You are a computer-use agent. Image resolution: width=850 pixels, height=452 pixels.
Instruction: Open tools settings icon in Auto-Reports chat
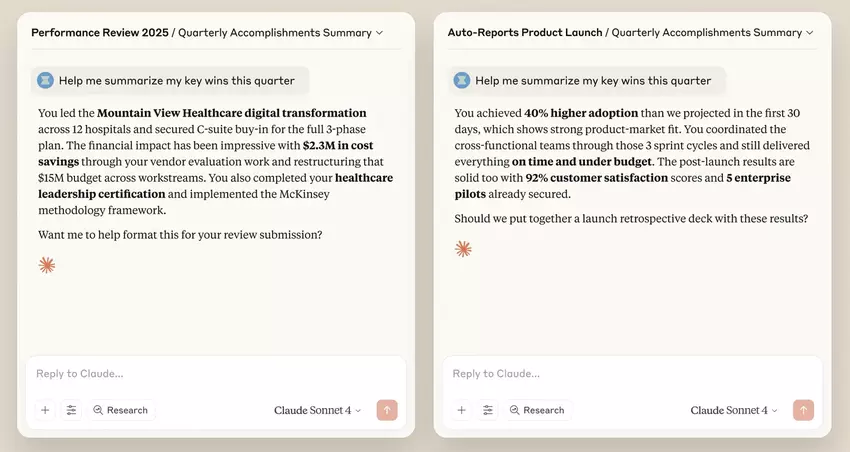(x=488, y=410)
